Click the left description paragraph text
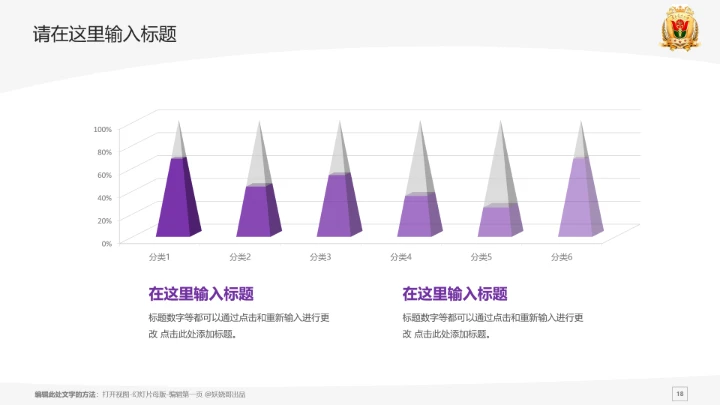This screenshot has height=405, width=720. [239, 326]
